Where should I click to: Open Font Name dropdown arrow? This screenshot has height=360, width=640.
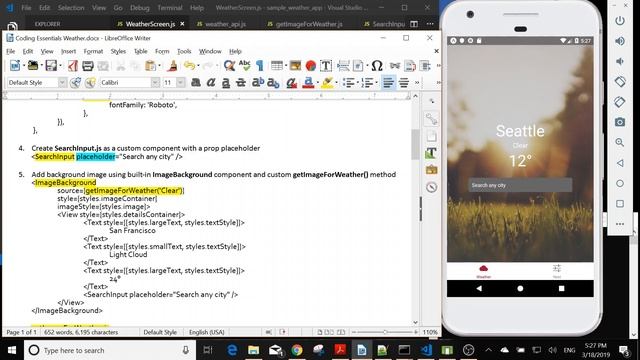(155, 83)
